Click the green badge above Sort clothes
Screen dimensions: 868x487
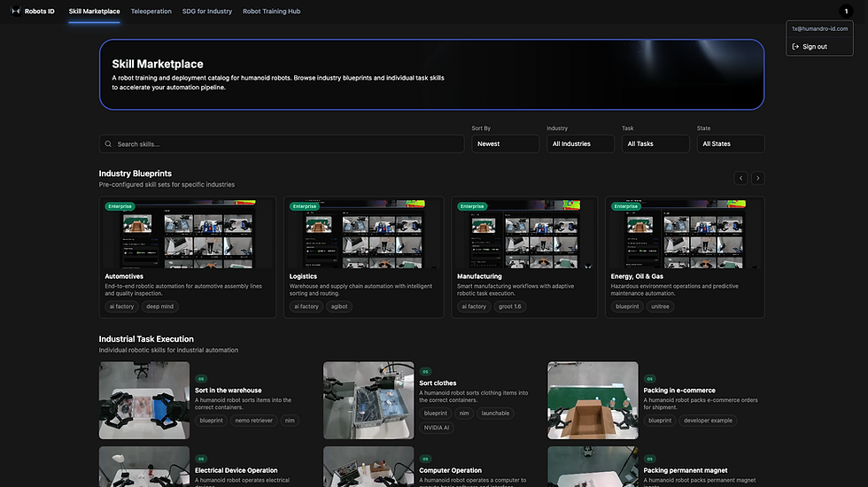(x=425, y=372)
